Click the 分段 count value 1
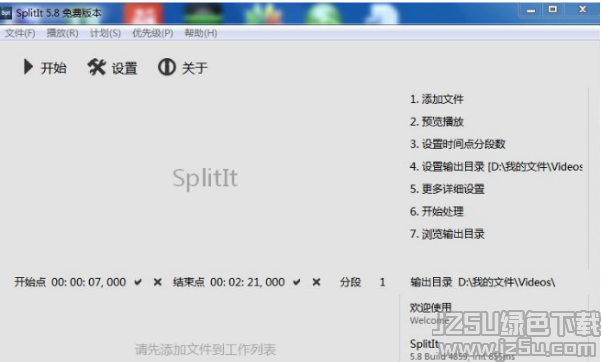The image size is (602, 362). pos(382,282)
